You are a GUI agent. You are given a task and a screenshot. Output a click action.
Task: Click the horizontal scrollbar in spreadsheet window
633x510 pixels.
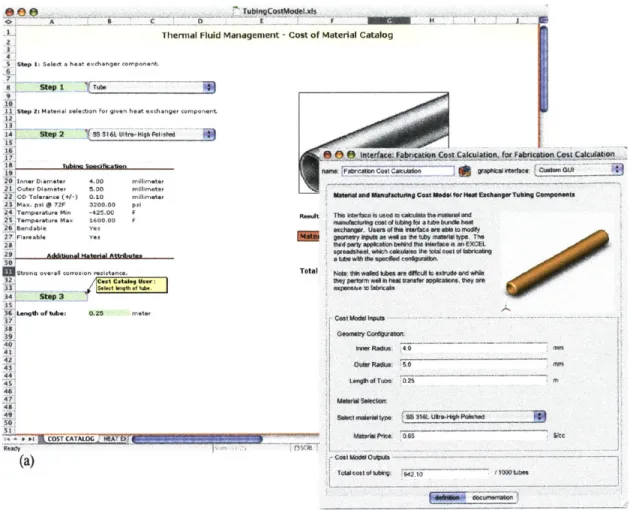click(x=197, y=439)
